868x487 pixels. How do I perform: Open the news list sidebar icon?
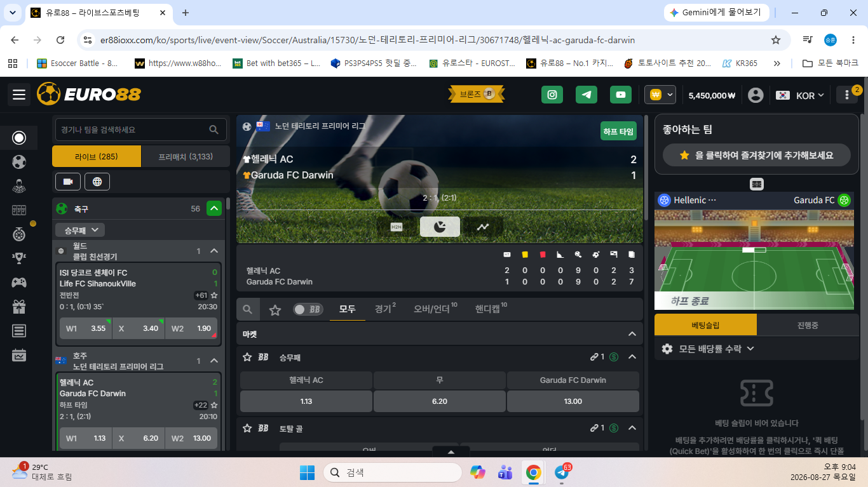19,331
